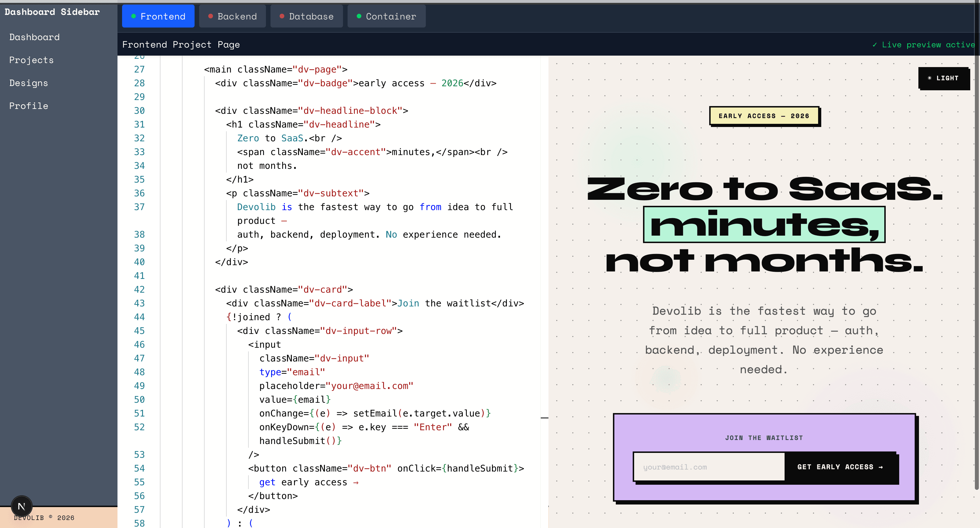Switch to the Backend tab
Image resolution: width=980 pixels, height=528 pixels.
pyautogui.click(x=232, y=16)
